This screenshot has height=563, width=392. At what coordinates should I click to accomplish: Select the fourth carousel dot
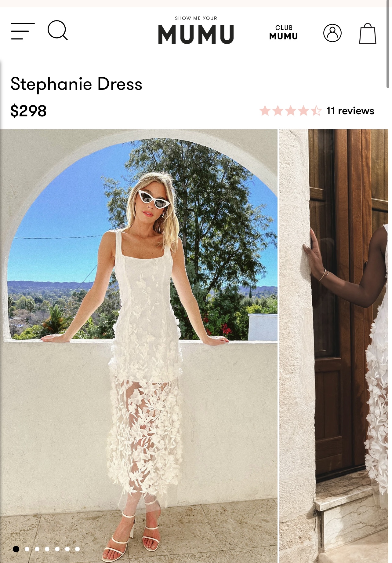click(x=47, y=549)
